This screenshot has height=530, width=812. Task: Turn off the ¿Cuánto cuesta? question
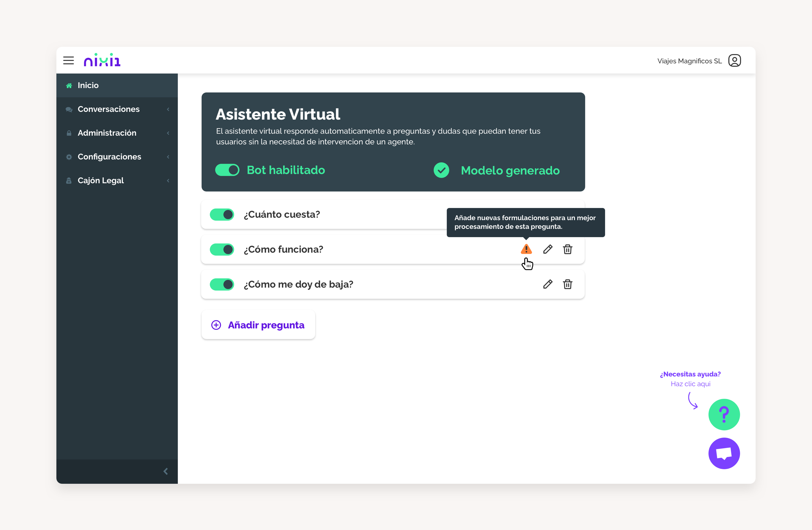[222, 215]
